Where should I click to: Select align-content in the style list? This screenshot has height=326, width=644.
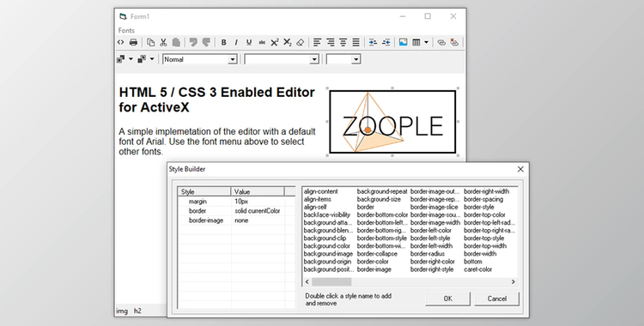coord(321,191)
